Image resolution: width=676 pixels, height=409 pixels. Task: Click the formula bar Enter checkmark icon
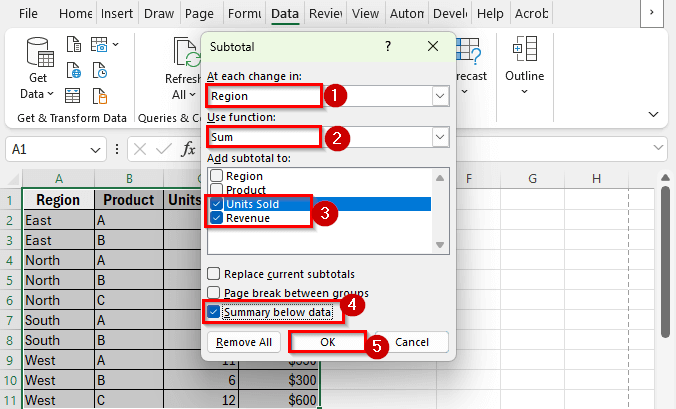[x=164, y=150]
